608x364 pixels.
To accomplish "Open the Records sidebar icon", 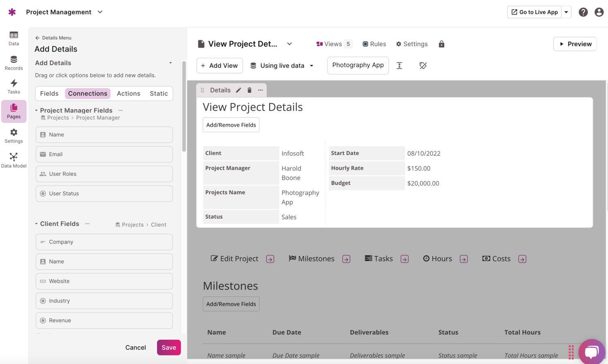I will 14,63.
